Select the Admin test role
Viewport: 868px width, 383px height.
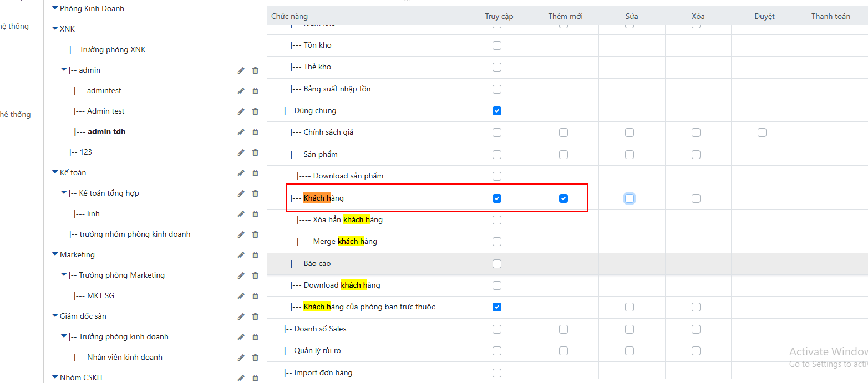[x=105, y=111]
